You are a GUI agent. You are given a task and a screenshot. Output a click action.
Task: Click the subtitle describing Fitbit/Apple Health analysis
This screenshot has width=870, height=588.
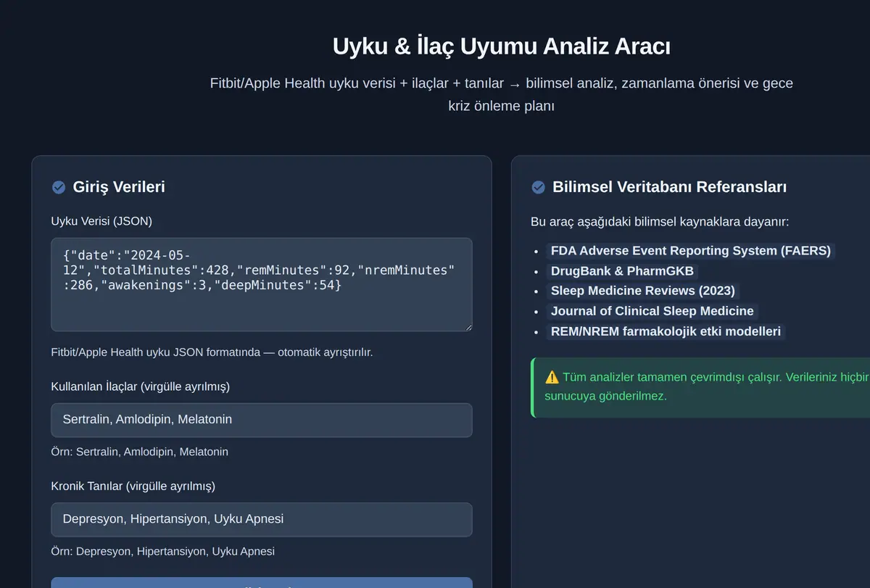(x=501, y=94)
